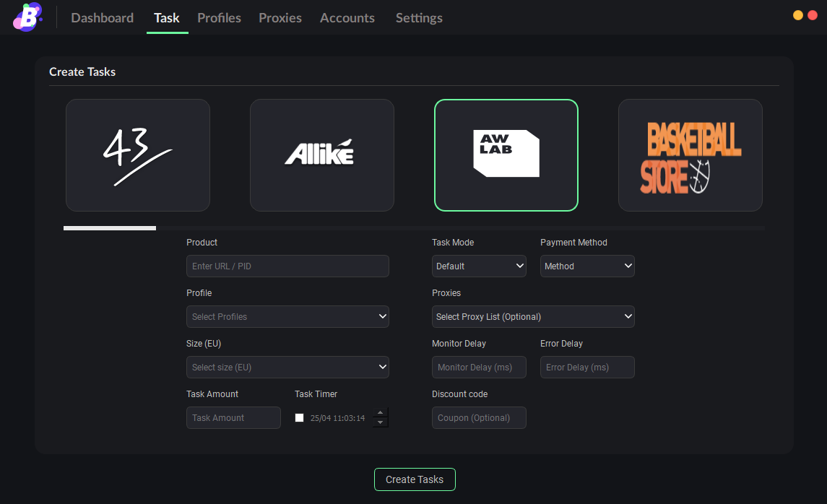Increase Task Timer with up arrow

(x=380, y=413)
